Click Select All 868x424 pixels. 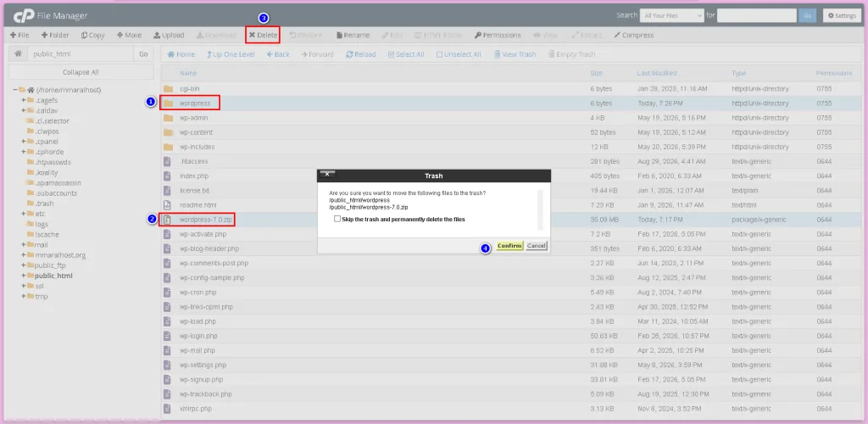pyautogui.click(x=406, y=54)
